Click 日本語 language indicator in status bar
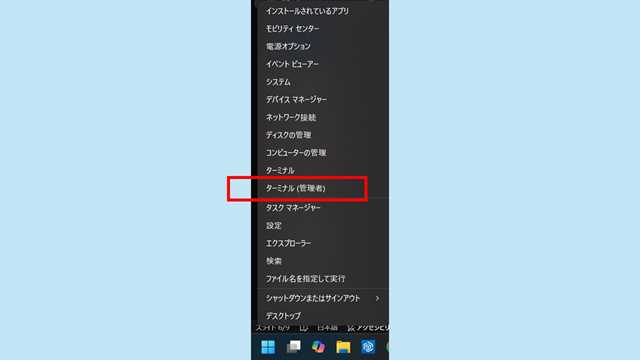Image resolution: width=640 pixels, height=360 pixels. pyautogui.click(x=327, y=328)
